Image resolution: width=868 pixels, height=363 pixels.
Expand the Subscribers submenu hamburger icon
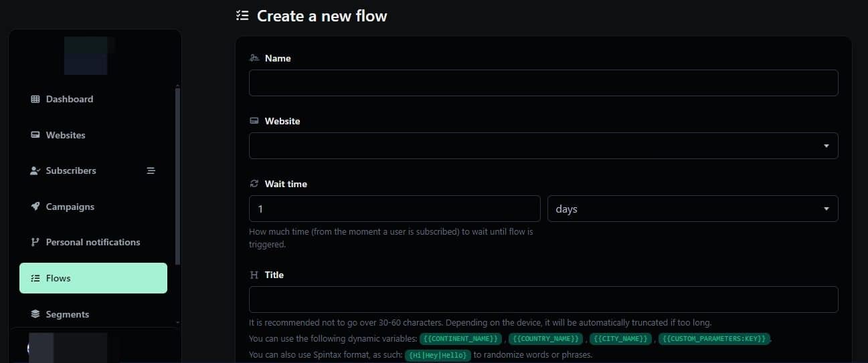pyautogui.click(x=151, y=170)
